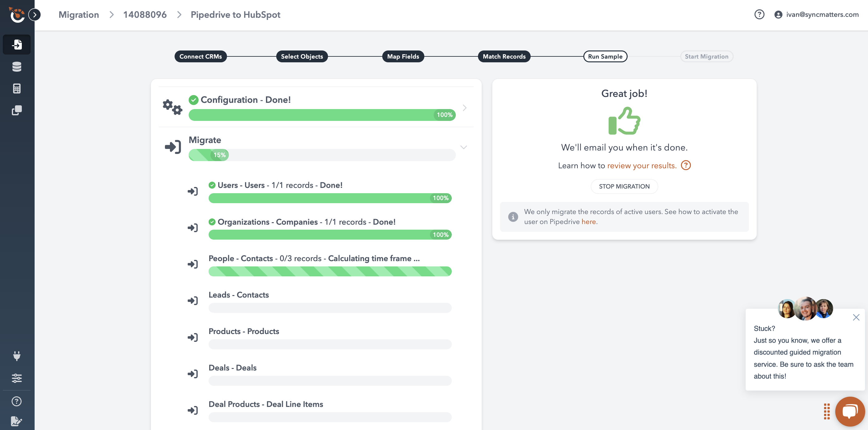The width and height of the screenshot is (868, 430).
Task: Click the green checkmark on Configuration Done
Action: [x=193, y=100]
